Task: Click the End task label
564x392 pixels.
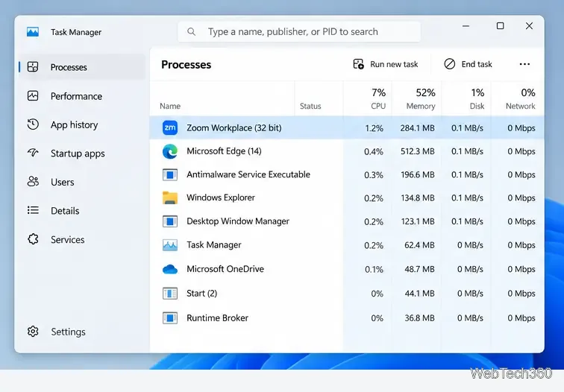Action: click(x=477, y=64)
